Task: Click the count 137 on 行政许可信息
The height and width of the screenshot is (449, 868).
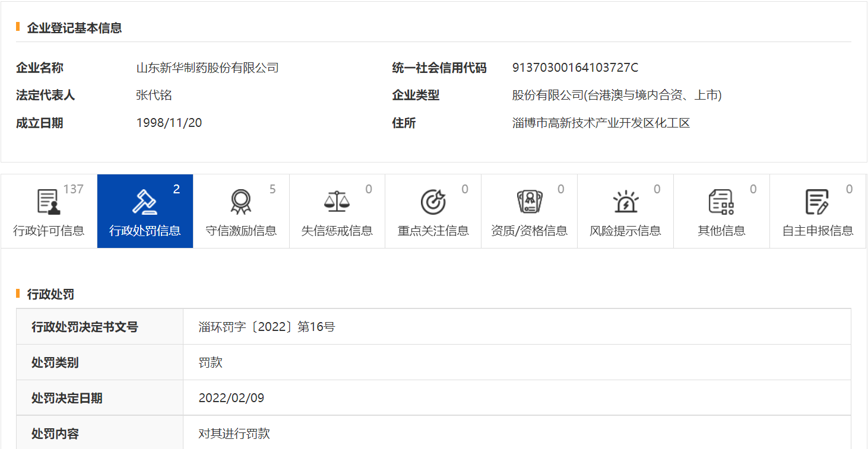Action: (x=74, y=189)
